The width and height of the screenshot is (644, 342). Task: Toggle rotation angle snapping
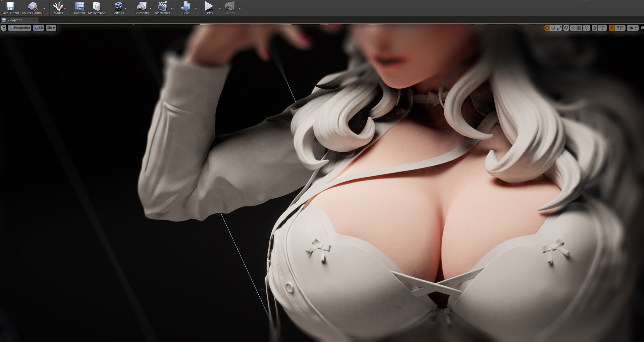tap(594, 28)
